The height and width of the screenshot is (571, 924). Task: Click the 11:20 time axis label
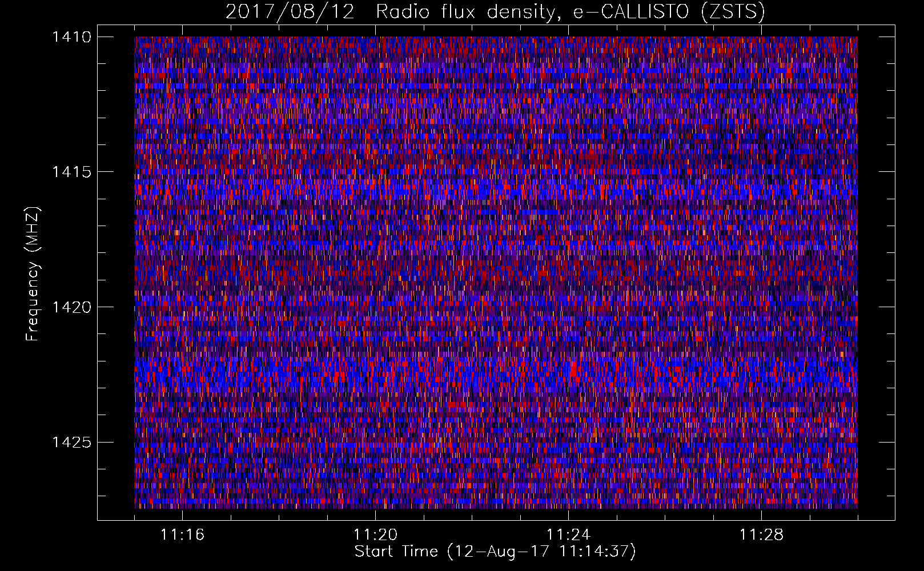click(x=375, y=534)
